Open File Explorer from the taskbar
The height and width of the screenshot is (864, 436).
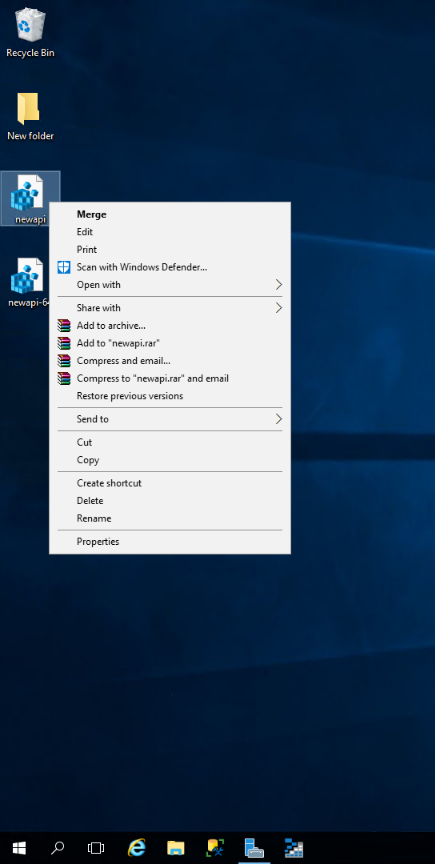[175, 847]
